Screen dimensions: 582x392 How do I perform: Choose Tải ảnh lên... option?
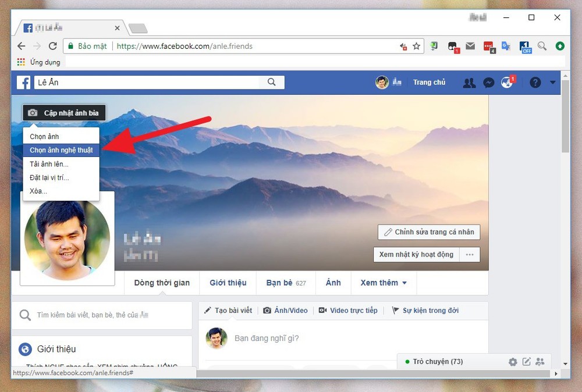coord(61,164)
